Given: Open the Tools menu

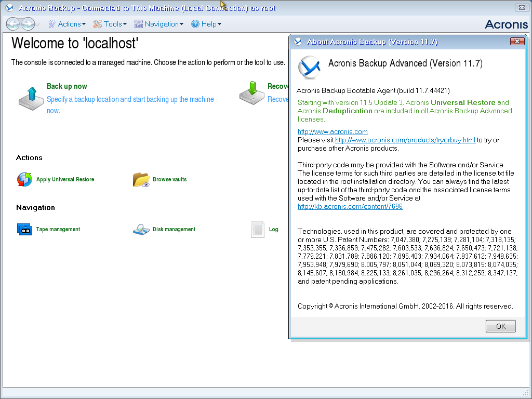Looking at the screenshot, I should coord(110,24).
